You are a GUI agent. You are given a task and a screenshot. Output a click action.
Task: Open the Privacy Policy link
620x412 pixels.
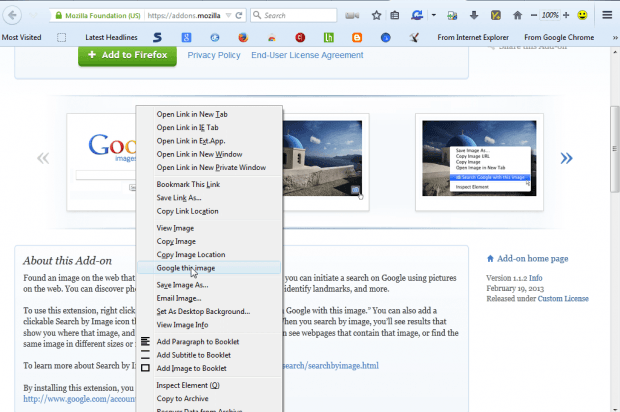214,55
